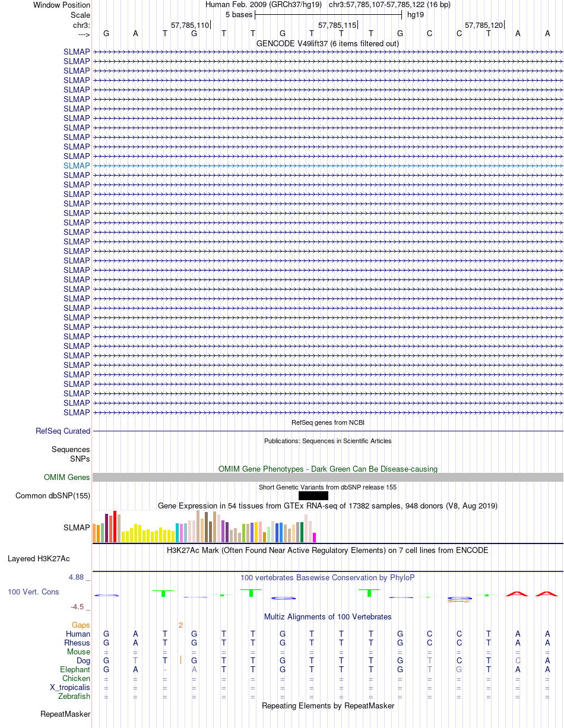Open 'Repeating Elements by RepeatMasker' track title
Screen dimensions: 564x728
pos(328,705)
